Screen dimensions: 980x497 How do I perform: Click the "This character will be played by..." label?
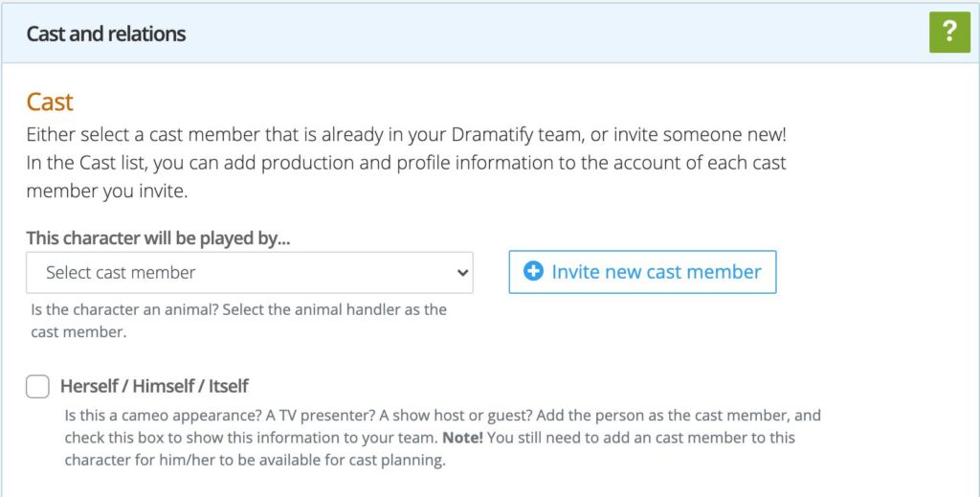tap(158, 238)
